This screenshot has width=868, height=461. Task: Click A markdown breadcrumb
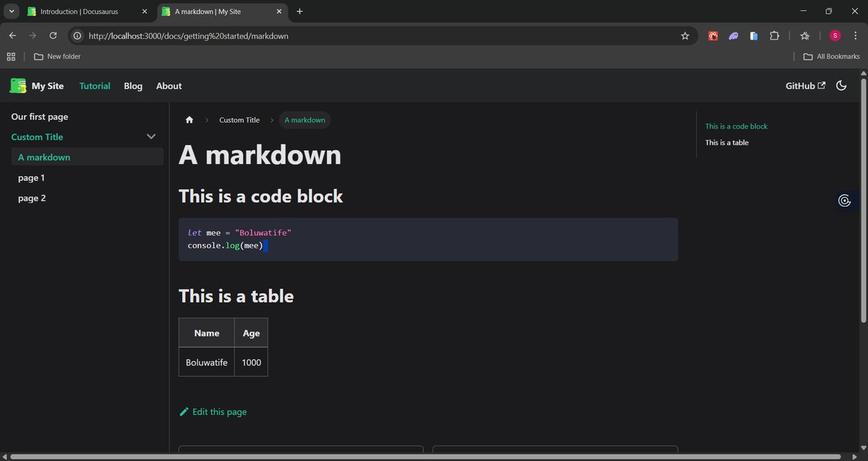pos(305,120)
